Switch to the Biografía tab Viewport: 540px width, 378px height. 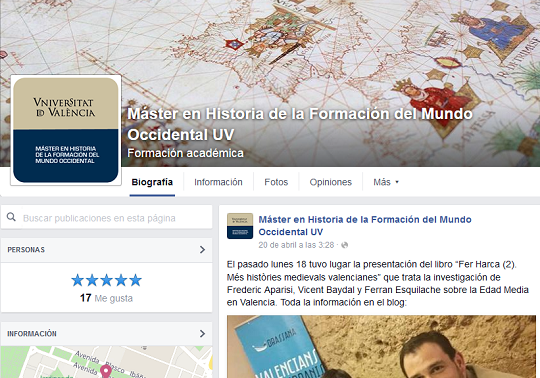(x=152, y=182)
